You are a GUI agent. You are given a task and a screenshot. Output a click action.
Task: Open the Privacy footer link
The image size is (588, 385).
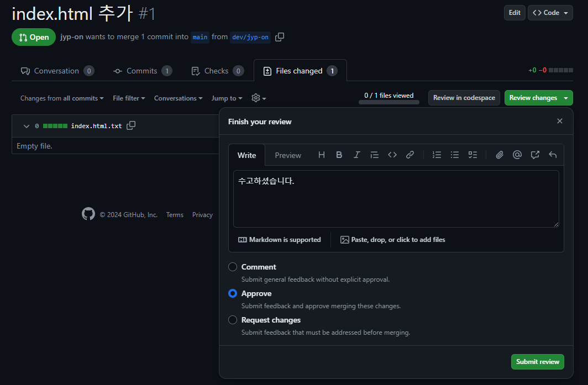pyautogui.click(x=202, y=215)
